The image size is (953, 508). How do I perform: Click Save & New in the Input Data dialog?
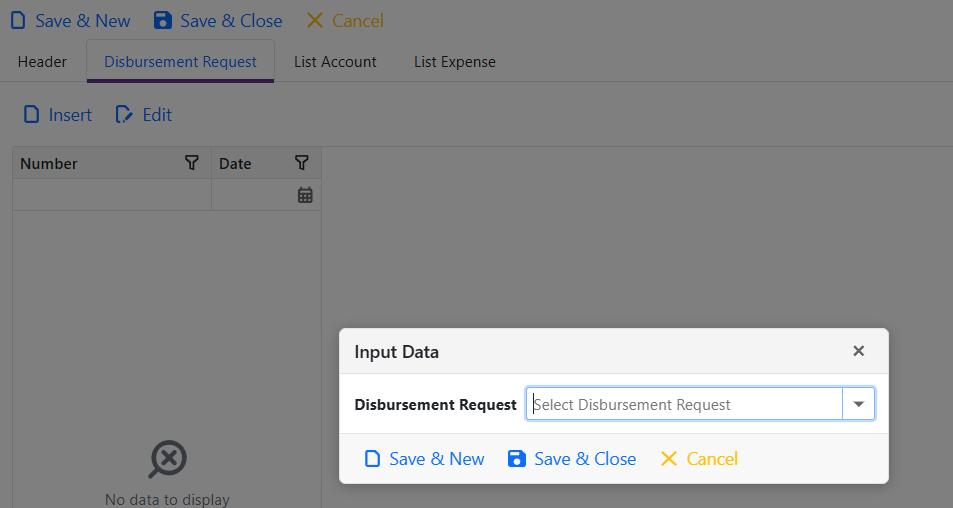(x=424, y=459)
